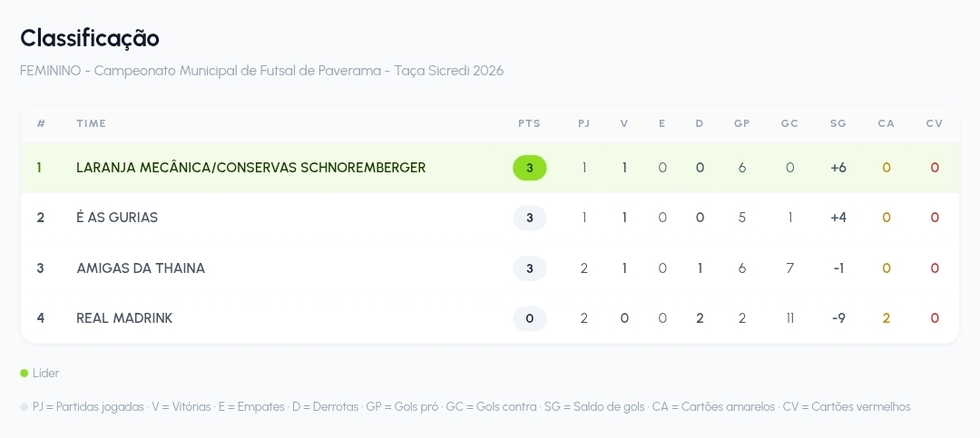Click the GP goals-for column header

coord(742,123)
